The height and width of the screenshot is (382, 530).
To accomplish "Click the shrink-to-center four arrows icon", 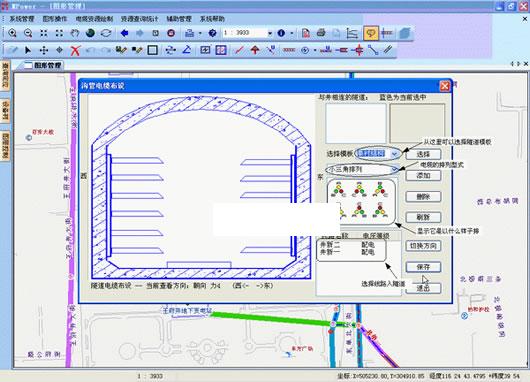I will pyautogui.click(x=44, y=33).
